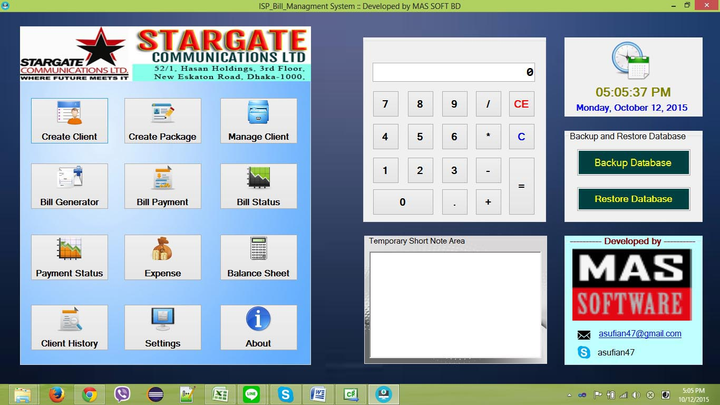Open the Balance Sheet
Screen dimensions: 720x405
259,257
